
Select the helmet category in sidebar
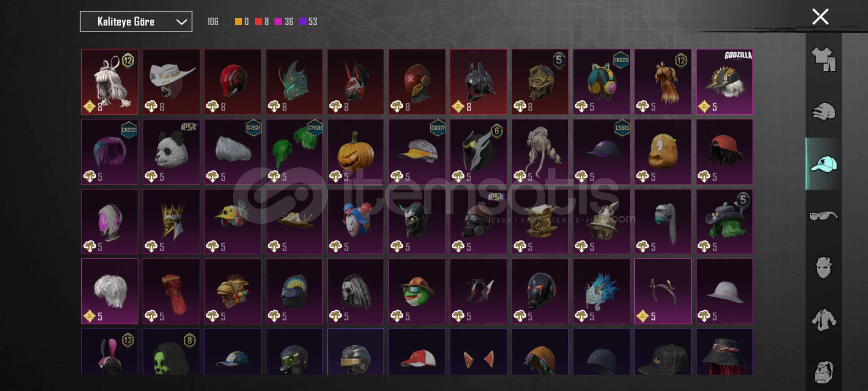click(x=824, y=112)
